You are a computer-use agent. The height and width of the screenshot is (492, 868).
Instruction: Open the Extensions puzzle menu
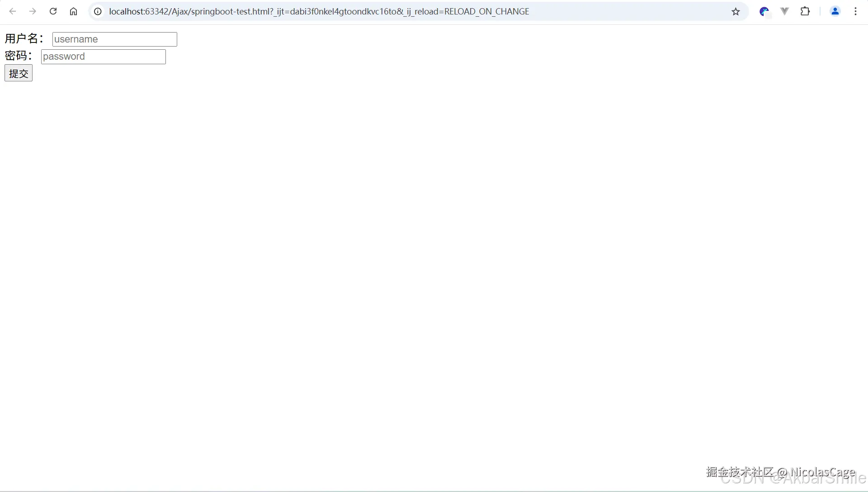pyautogui.click(x=805, y=11)
